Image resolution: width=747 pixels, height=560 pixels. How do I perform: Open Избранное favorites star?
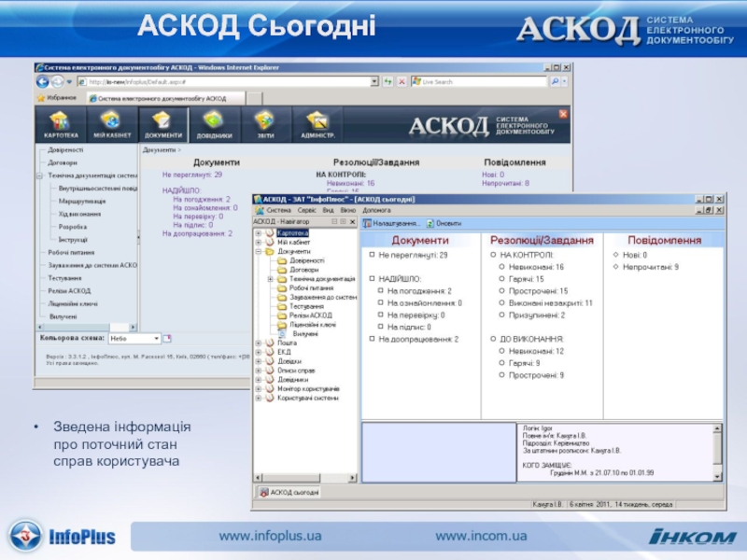click(x=41, y=98)
